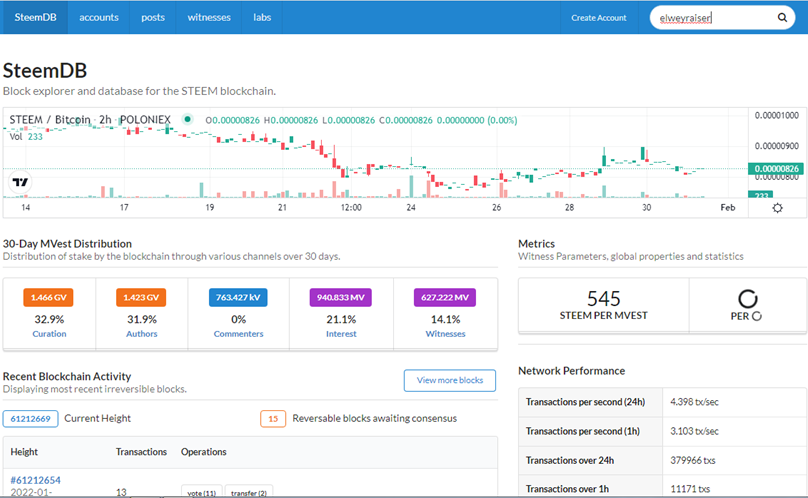
Task: Click the Operations column header
Action: pyautogui.click(x=204, y=452)
